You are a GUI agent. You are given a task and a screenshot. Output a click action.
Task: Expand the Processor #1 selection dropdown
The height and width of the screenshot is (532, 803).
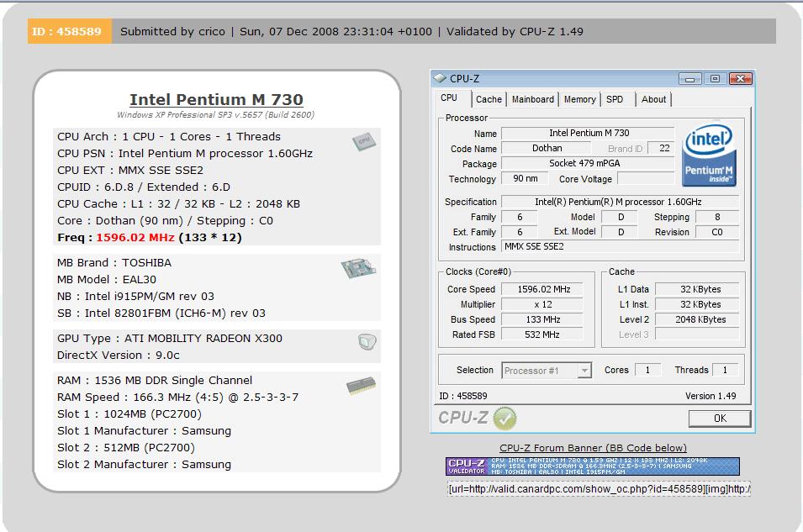point(584,370)
